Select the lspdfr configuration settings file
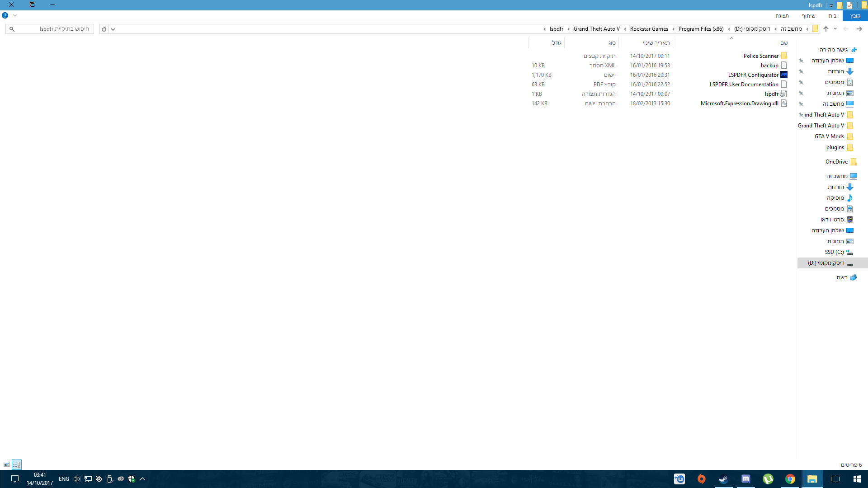 click(771, 94)
